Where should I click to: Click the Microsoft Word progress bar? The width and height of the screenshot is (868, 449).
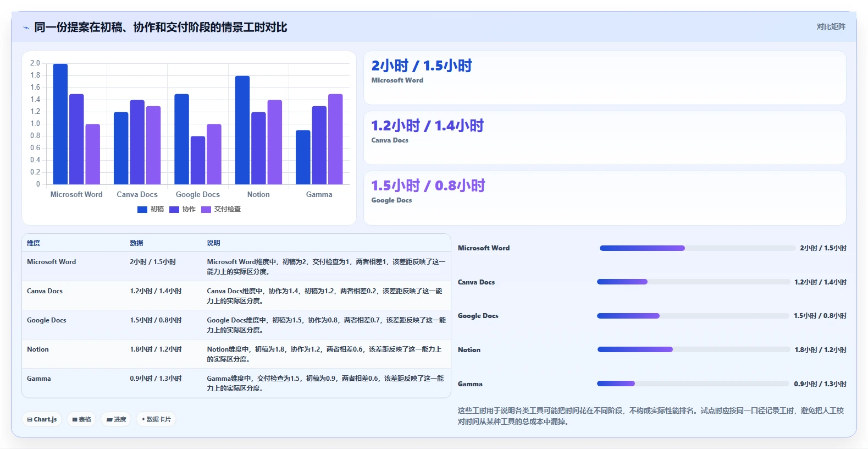pos(698,248)
